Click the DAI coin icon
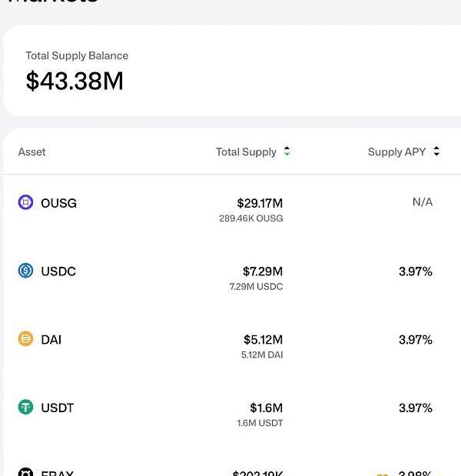461x476 pixels. tap(25, 339)
